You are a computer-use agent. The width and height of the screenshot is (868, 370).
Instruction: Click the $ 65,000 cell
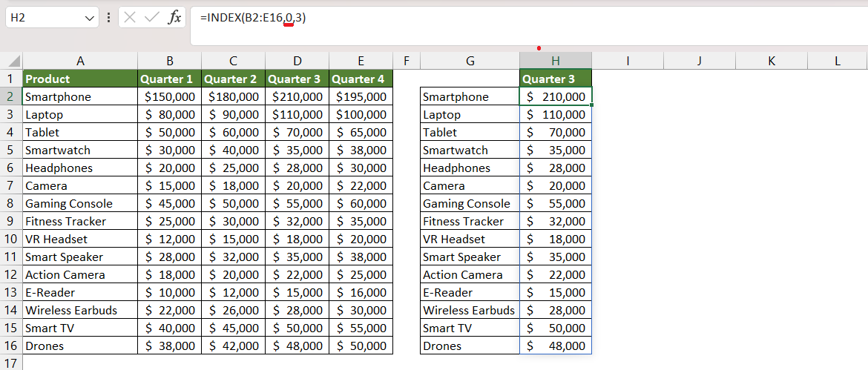[361, 132]
